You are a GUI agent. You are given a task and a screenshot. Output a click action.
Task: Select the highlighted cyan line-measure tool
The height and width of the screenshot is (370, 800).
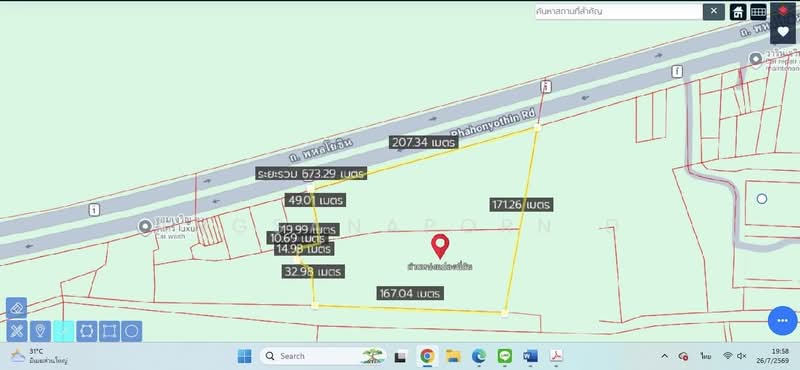pos(63,331)
